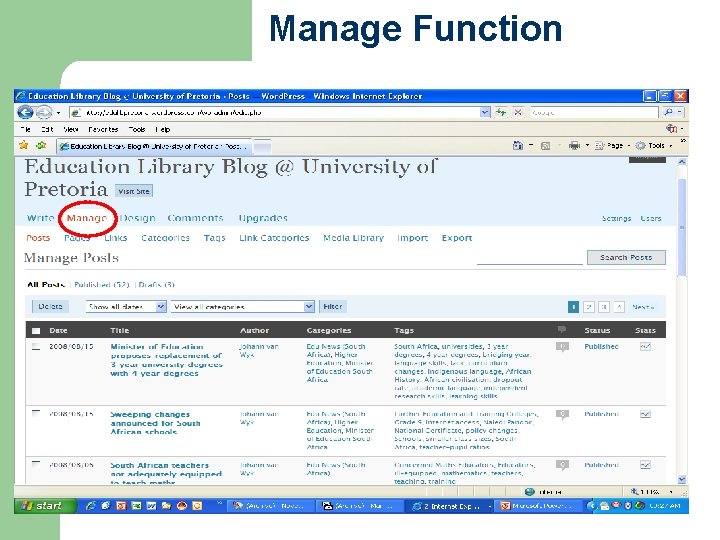The width and height of the screenshot is (720, 540).
Task: Open stats chart for Minister of Education post
Action: 645,347
